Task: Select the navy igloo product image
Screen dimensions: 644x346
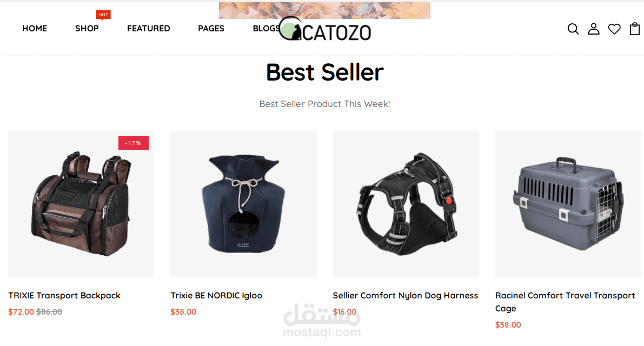Action: 243,204
